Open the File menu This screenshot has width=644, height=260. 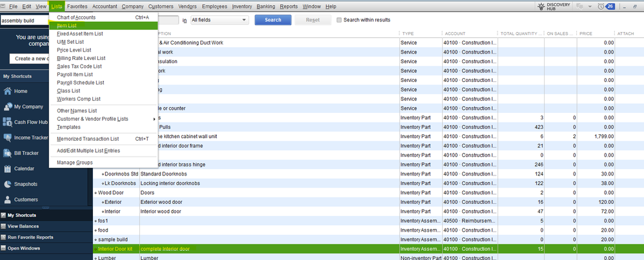tap(13, 6)
